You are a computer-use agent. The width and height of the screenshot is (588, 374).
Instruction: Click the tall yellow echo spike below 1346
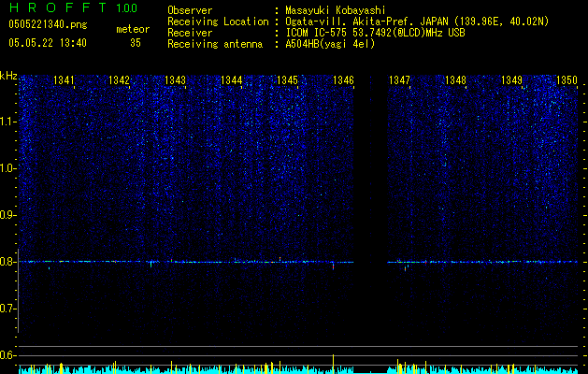point(333,363)
